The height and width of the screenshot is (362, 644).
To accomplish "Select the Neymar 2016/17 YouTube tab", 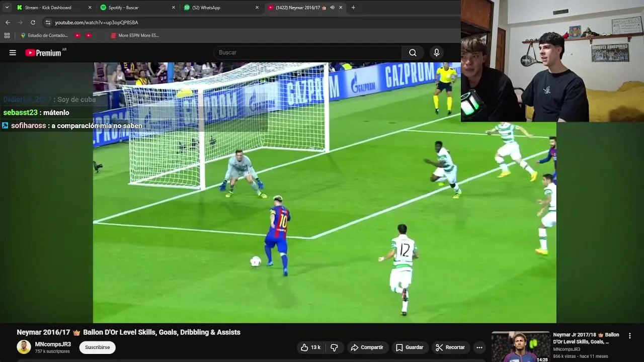I will (297, 8).
